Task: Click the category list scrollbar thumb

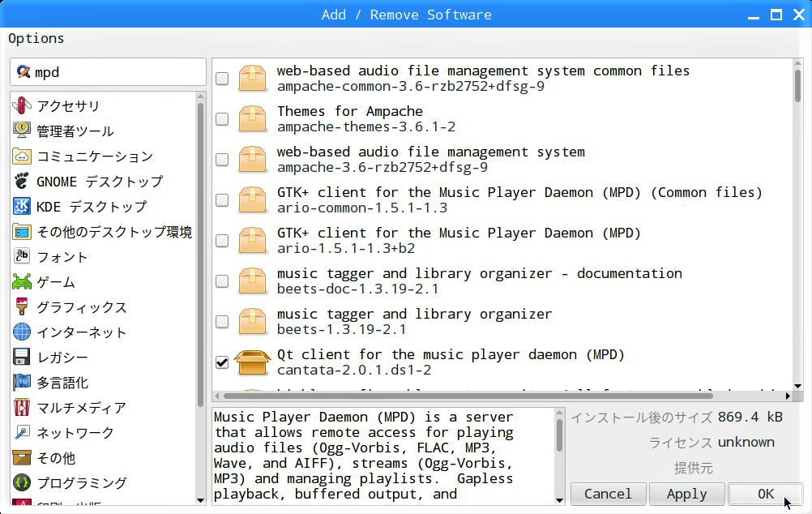Action: tap(200, 255)
